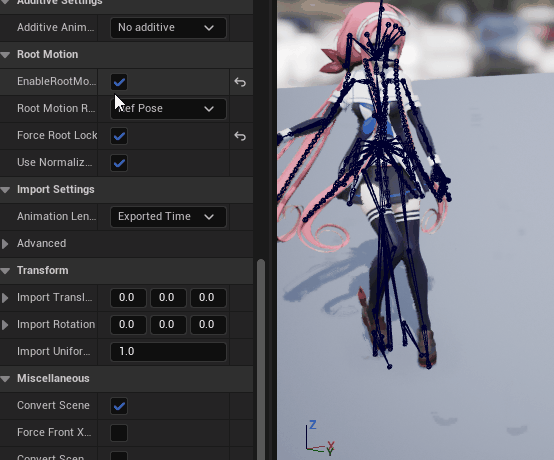The width and height of the screenshot is (554, 460).
Task: Open the Animation Length dropdown
Action: (168, 217)
